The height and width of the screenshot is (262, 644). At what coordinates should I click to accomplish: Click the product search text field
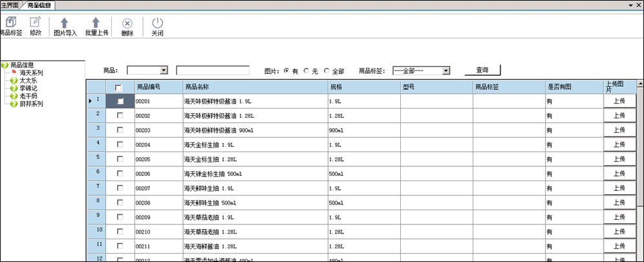click(213, 71)
